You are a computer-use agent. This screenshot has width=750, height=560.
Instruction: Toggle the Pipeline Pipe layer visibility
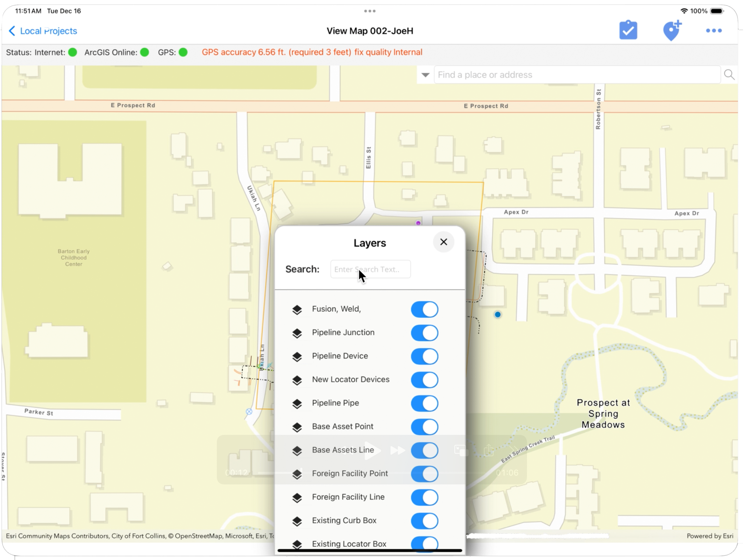(424, 403)
